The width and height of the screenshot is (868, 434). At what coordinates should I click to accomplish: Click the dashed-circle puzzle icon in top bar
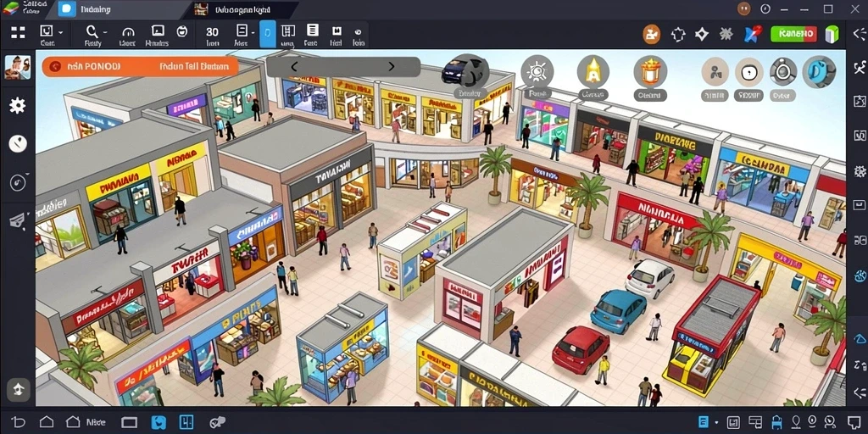(x=677, y=34)
